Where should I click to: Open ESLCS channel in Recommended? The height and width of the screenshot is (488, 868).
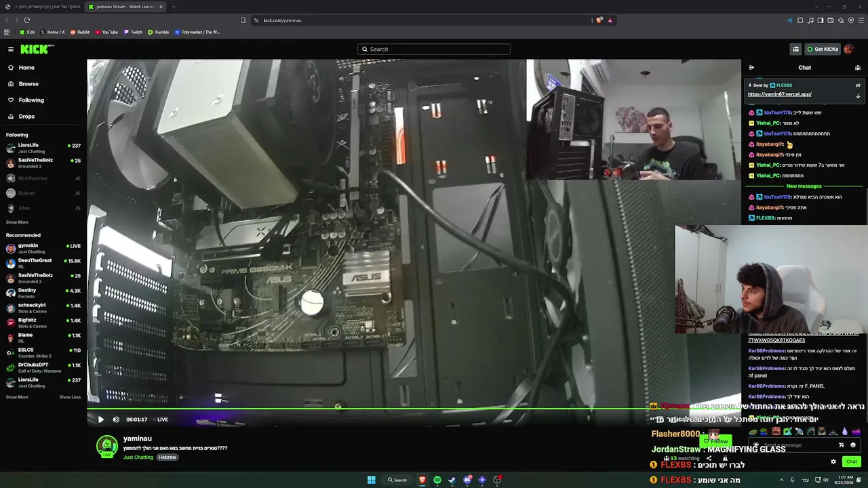coord(43,352)
